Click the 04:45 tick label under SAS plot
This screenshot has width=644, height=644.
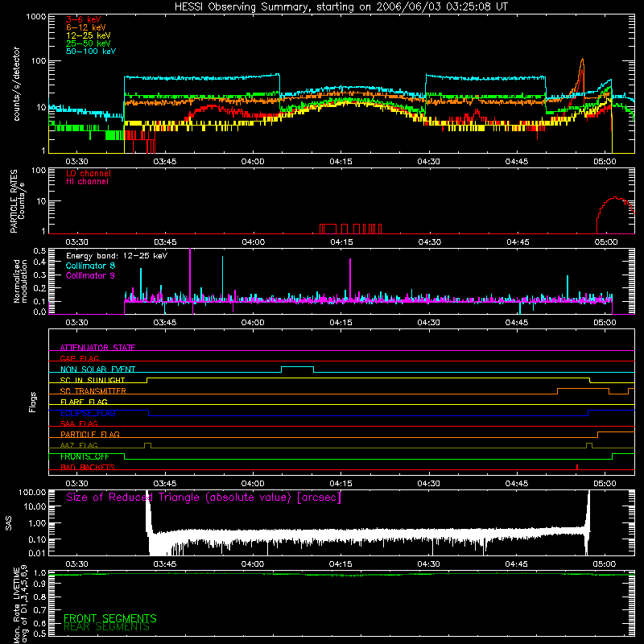click(516, 564)
